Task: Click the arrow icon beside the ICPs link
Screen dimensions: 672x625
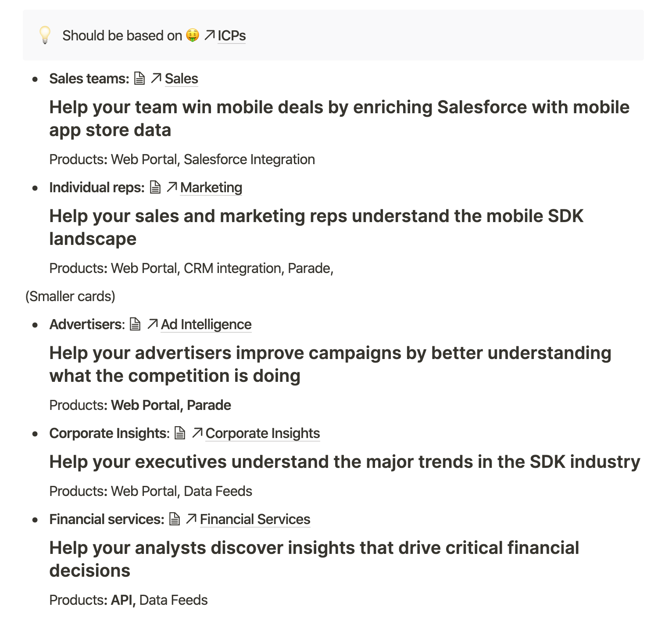Action: click(210, 35)
